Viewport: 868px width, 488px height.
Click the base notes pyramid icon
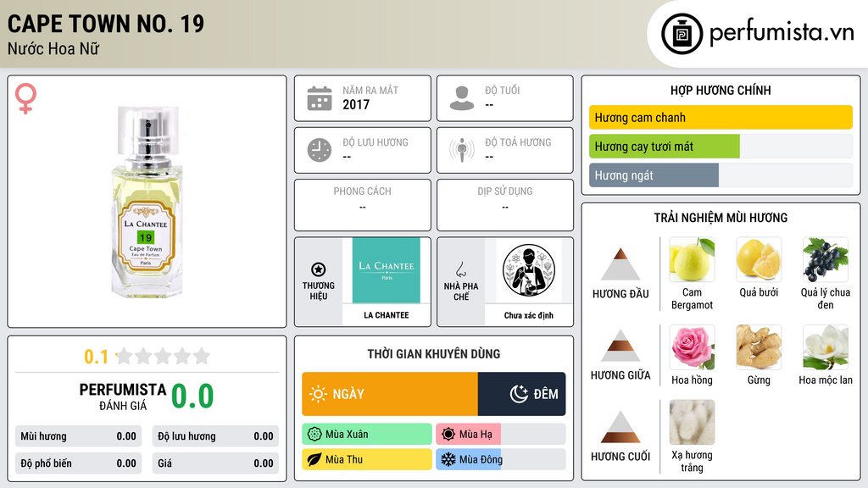620,427
